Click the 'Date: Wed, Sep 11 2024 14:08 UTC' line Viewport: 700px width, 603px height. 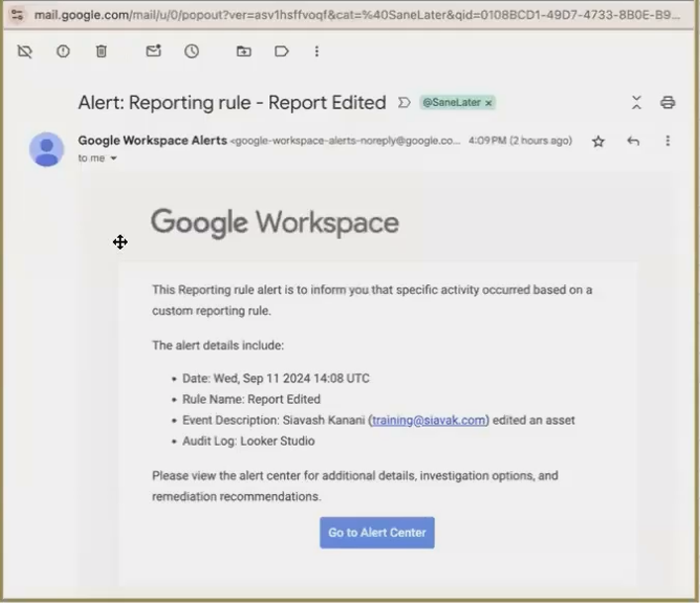pos(276,378)
